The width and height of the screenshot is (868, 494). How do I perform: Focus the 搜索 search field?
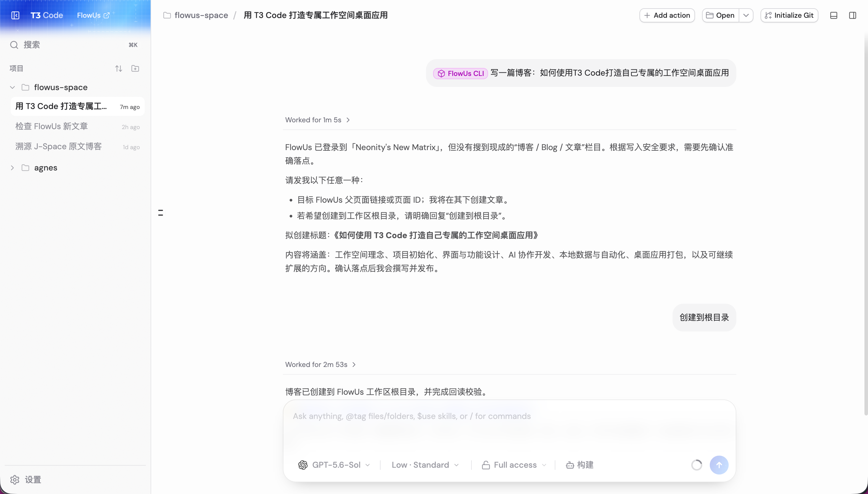(x=75, y=45)
